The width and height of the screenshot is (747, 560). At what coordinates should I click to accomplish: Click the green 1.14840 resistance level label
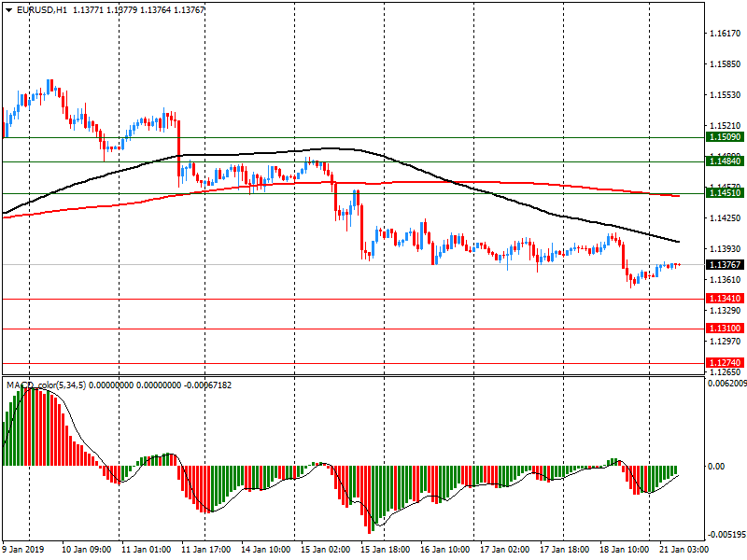point(726,161)
